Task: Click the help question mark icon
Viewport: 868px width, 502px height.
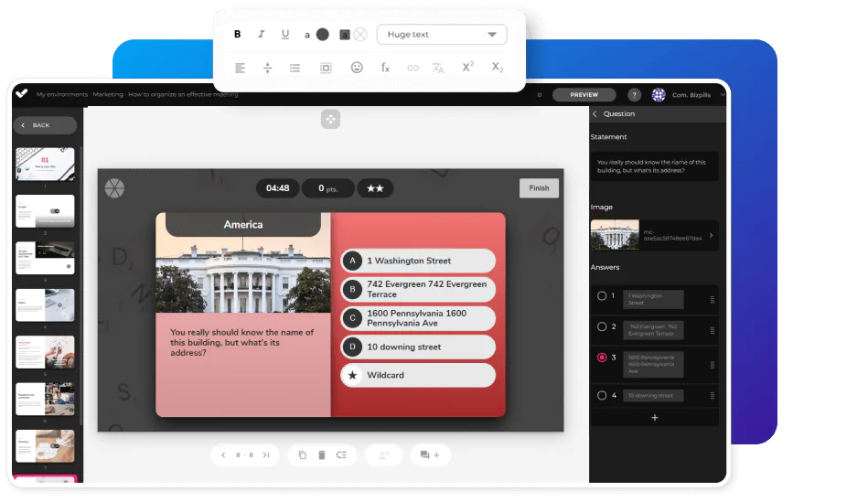Action: coord(634,95)
